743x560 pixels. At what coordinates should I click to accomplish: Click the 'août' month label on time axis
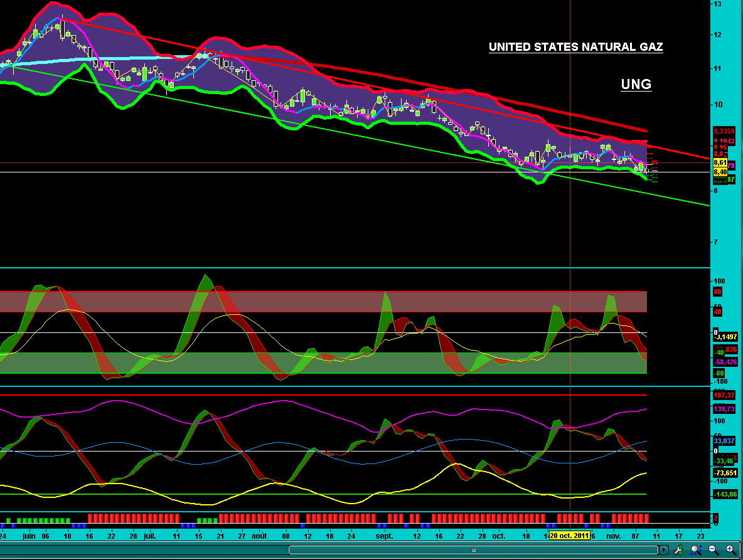pyautogui.click(x=259, y=536)
